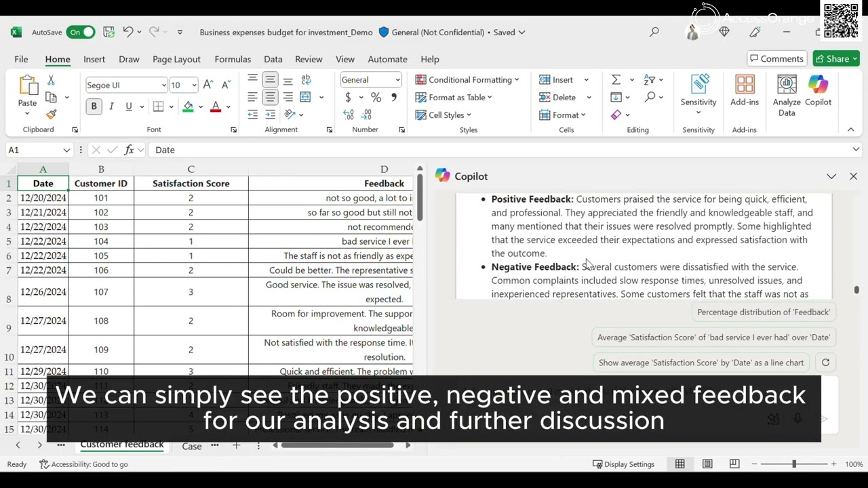Toggle Underline formatting
This screenshot has width=868, height=488.
(x=129, y=106)
